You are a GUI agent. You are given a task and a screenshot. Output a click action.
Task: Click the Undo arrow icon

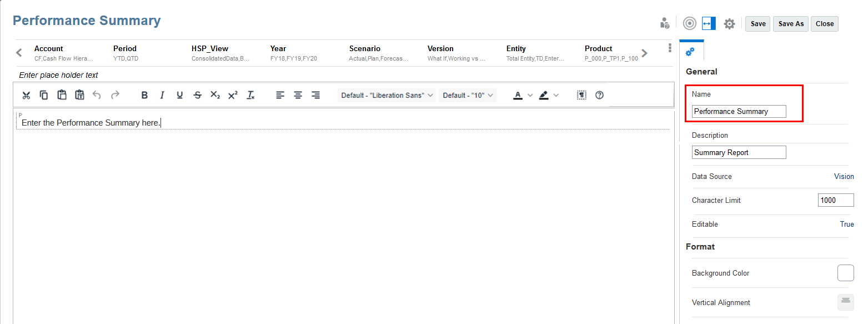click(97, 95)
